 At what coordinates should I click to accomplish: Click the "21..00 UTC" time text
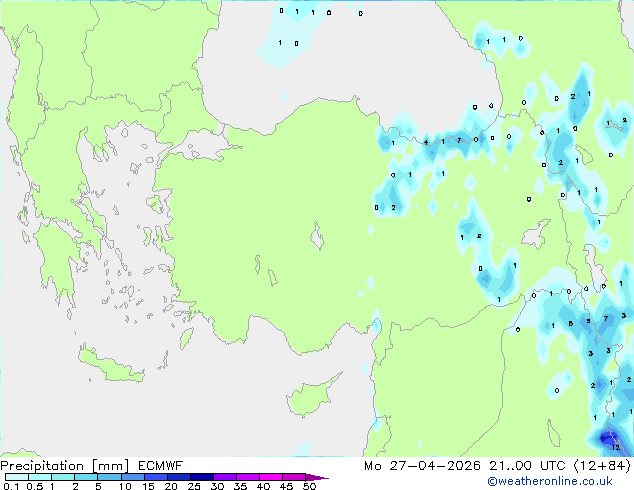tap(527, 466)
